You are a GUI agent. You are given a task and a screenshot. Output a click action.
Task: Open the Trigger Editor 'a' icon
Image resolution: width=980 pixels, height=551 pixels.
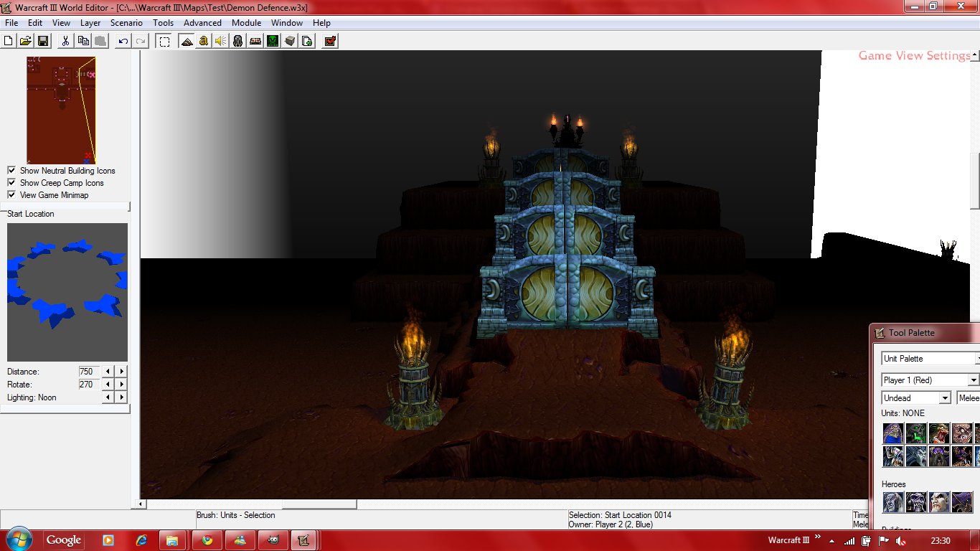204,41
